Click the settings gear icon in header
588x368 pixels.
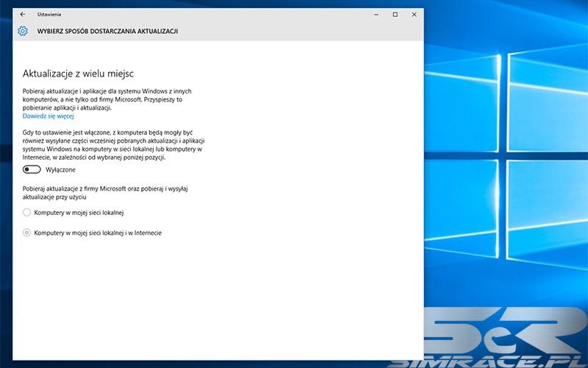point(23,31)
